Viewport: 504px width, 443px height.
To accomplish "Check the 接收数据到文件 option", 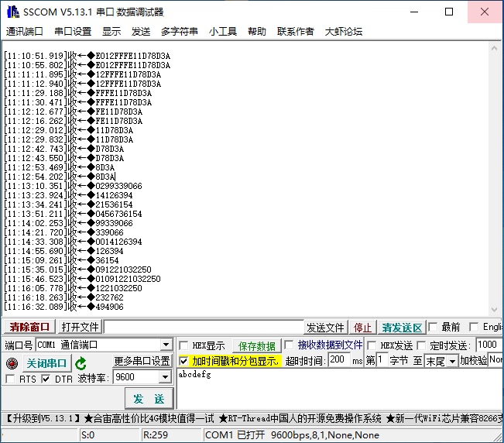I will (x=290, y=345).
